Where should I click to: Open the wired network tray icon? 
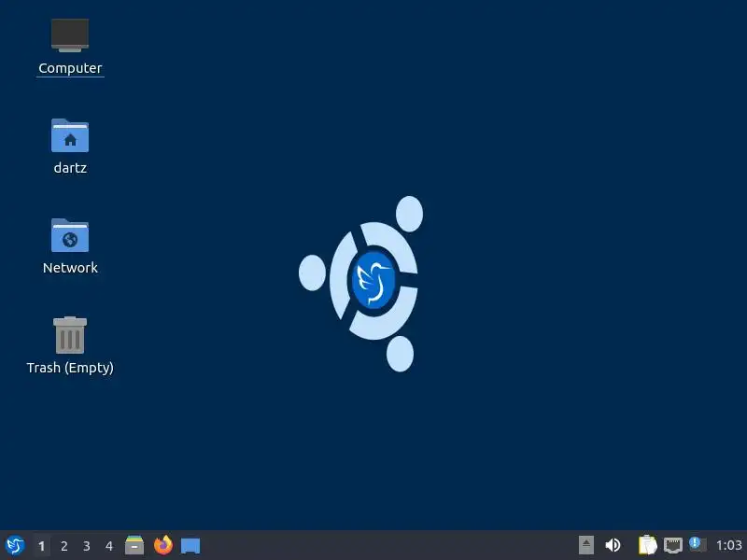click(x=672, y=545)
